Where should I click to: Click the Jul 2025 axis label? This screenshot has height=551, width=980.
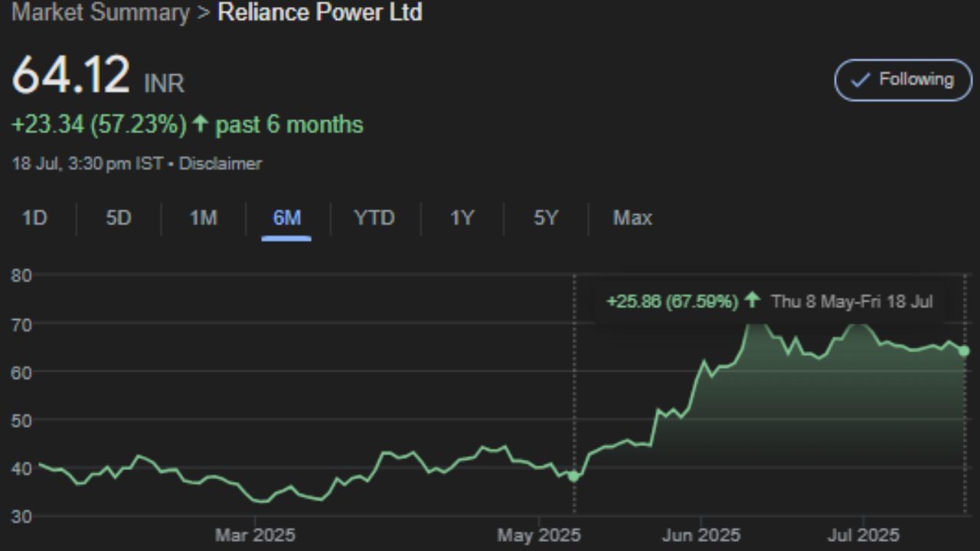[x=863, y=535]
